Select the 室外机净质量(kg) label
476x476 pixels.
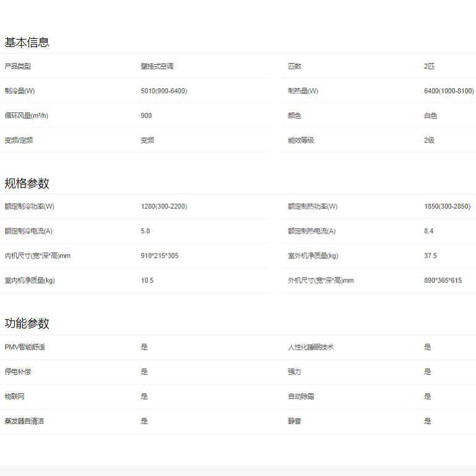[x=313, y=256]
